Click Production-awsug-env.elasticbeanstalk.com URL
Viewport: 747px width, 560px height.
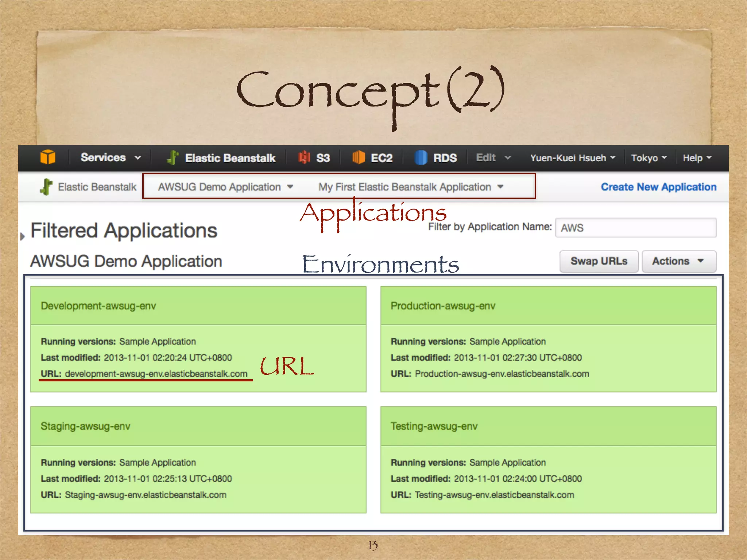[x=502, y=374]
